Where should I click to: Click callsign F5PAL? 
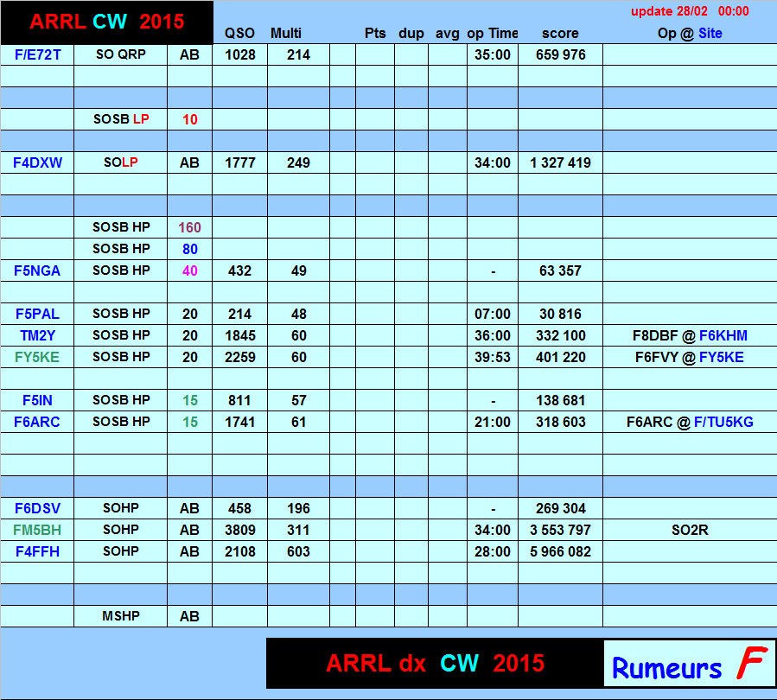click(37, 314)
